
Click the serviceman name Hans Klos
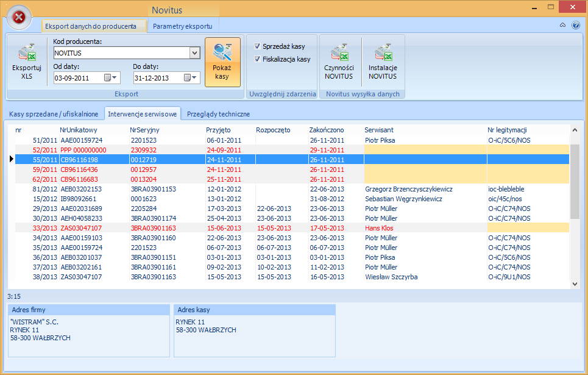(379, 228)
